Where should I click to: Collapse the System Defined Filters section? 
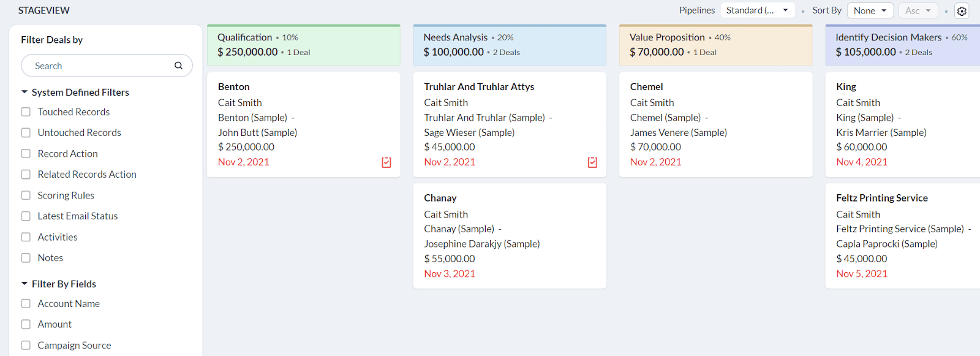point(24,93)
